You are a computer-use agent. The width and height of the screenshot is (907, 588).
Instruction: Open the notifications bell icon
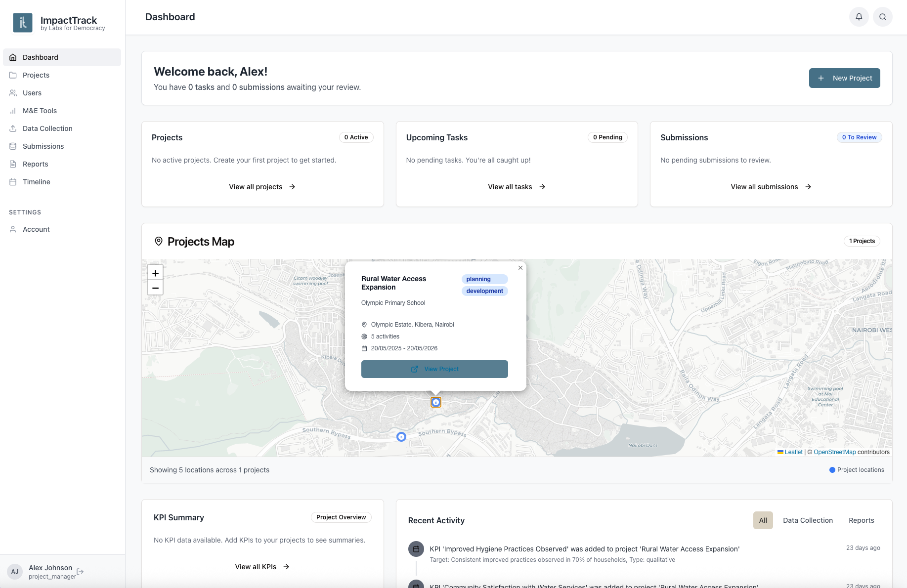tap(859, 17)
